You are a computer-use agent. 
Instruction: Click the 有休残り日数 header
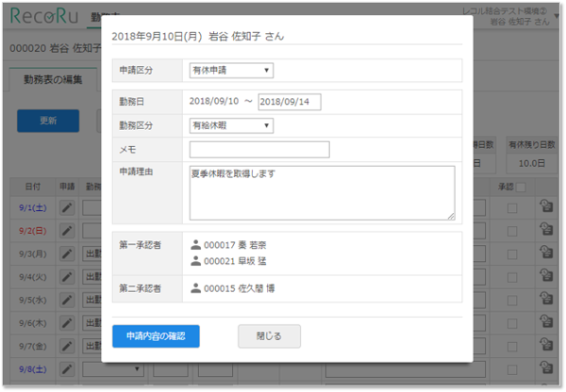(x=532, y=145)
